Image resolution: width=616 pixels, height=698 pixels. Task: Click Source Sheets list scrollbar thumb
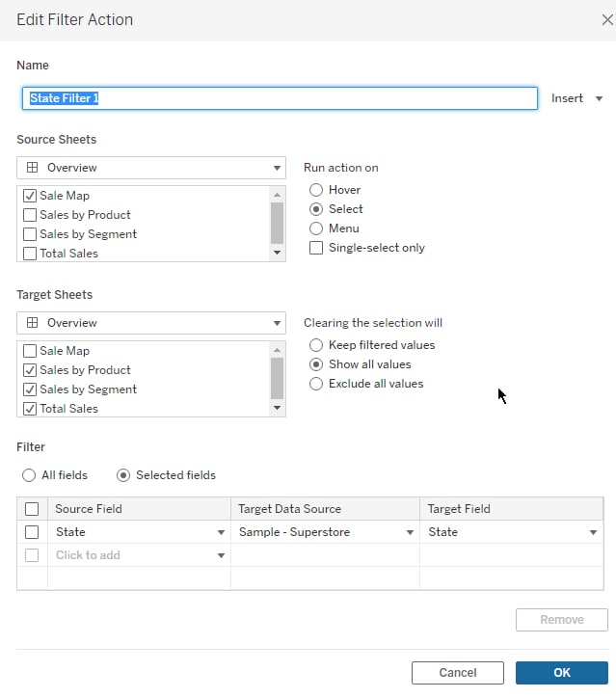click(x=277, y=223)
